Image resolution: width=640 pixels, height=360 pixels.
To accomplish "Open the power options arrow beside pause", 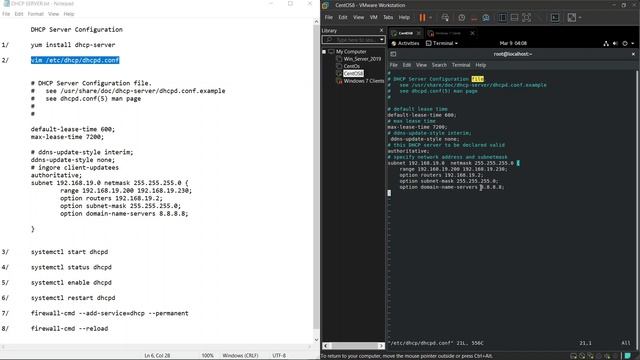I will [430, 18].
